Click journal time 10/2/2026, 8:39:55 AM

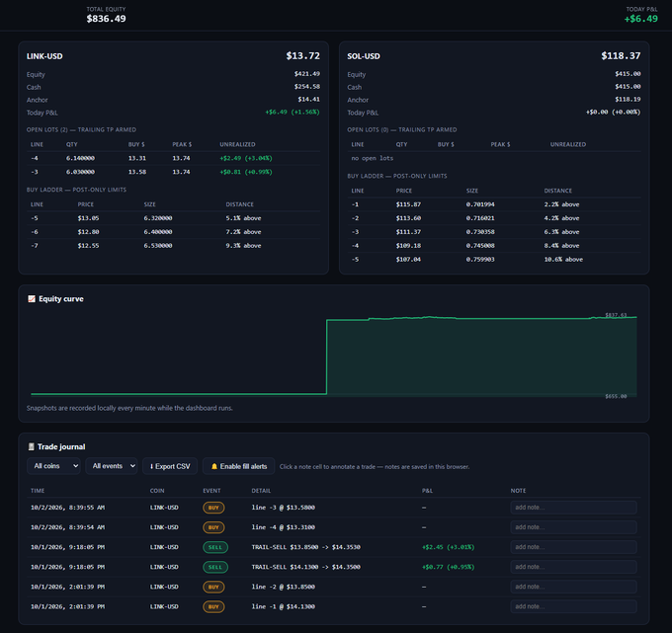[68, 508]
